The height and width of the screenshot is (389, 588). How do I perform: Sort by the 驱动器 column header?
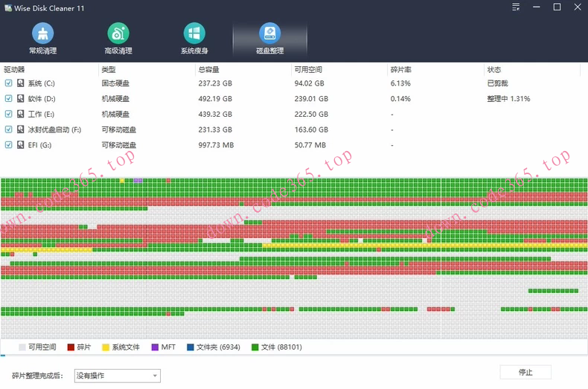(14, 70)
